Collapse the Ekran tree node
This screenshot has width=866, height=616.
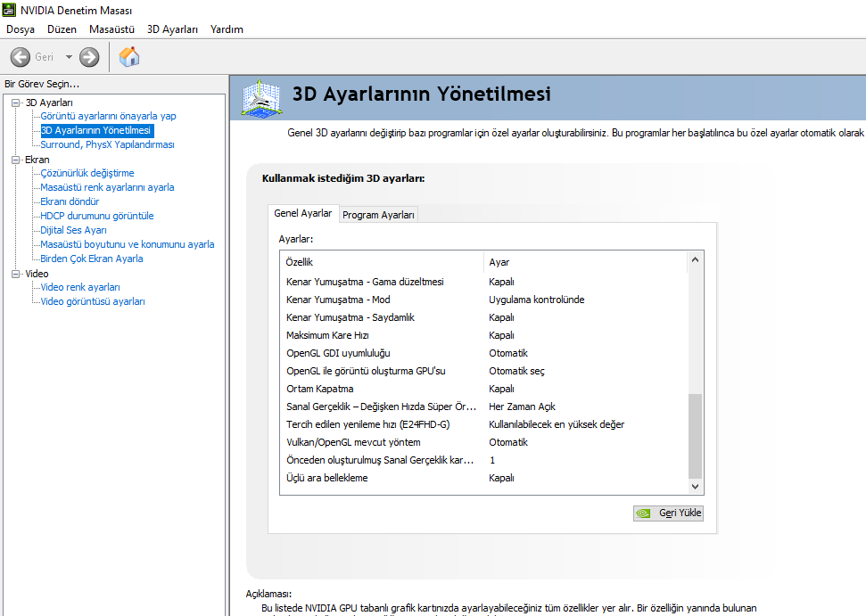coord(16,160)
